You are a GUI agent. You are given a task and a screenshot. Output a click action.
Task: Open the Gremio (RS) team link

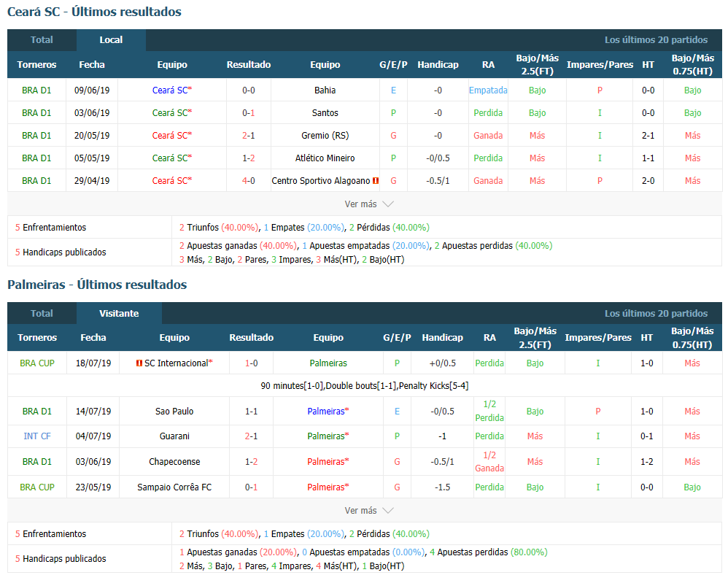[x=325, y=136]
